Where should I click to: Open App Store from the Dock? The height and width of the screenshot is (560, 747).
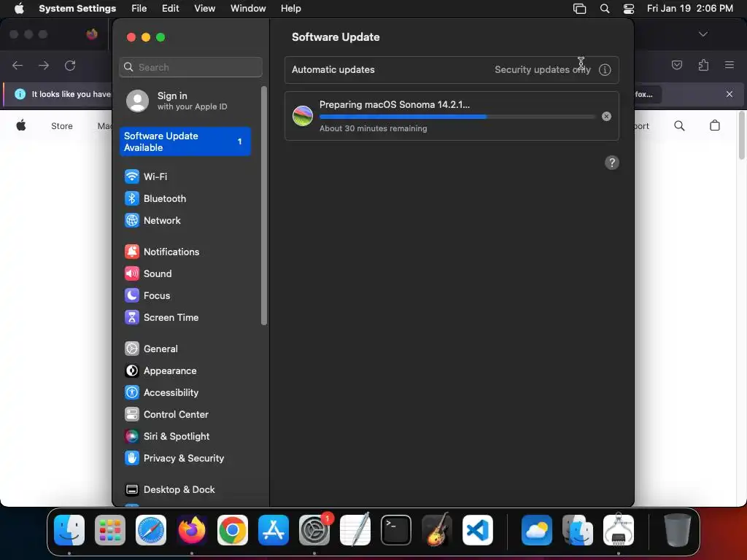(x=274, y=530)
